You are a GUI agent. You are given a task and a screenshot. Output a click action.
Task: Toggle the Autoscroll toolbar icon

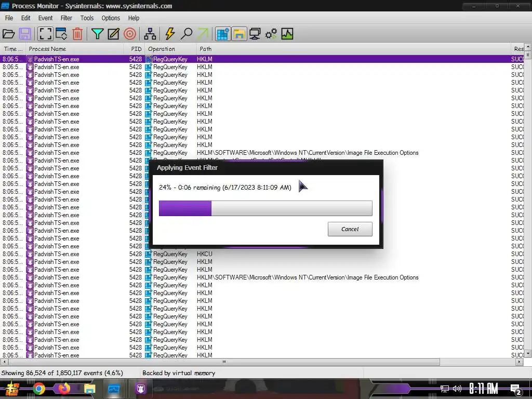coord(61,34)
